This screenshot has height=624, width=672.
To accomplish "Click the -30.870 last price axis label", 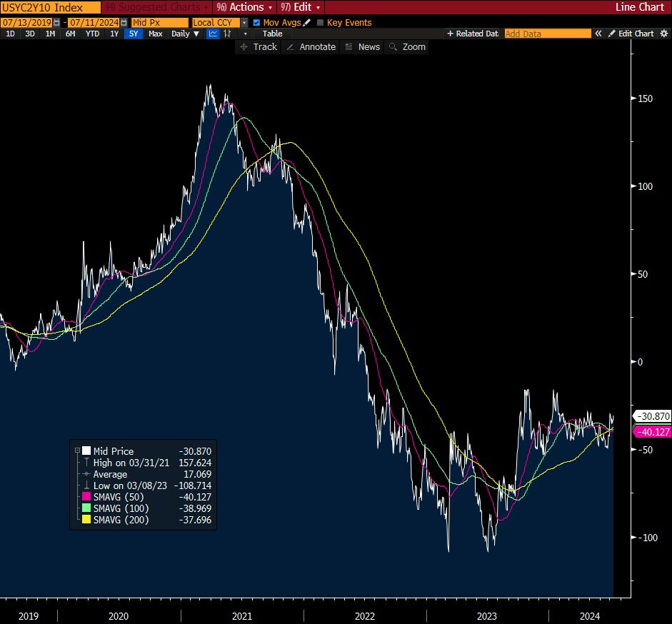I will (x=652, y=416).
